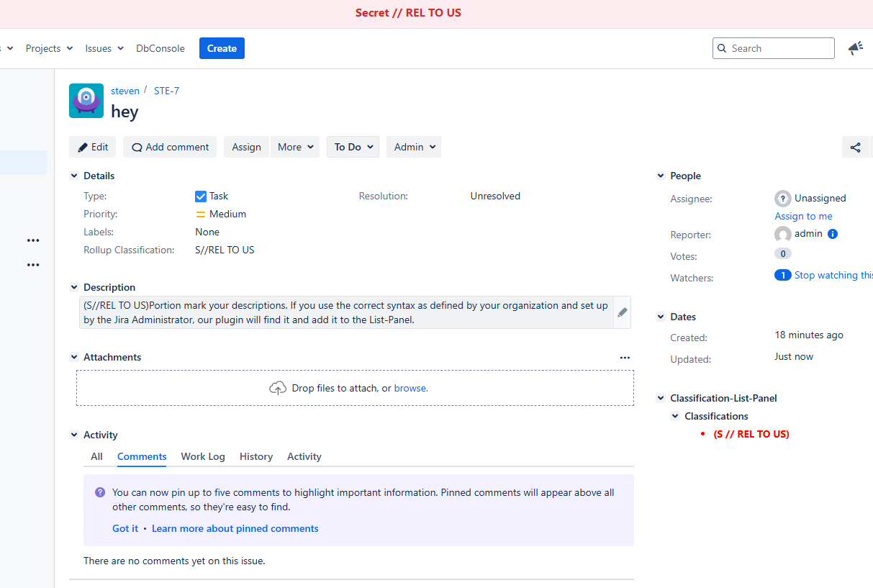The width and height of the screenshot is (873, 588).
Task: Switch to the History activity tab
Action: coord(255,456)
